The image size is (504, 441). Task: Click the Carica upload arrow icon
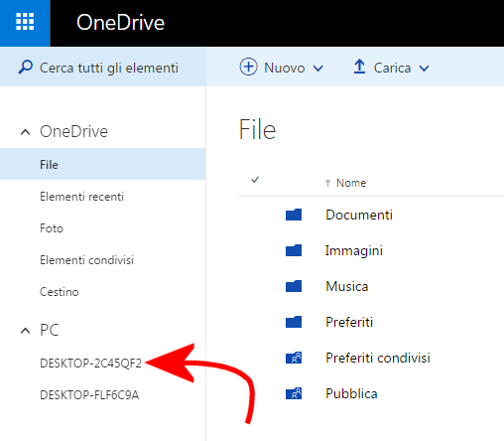pyautogui.click(x=359, y=67)
